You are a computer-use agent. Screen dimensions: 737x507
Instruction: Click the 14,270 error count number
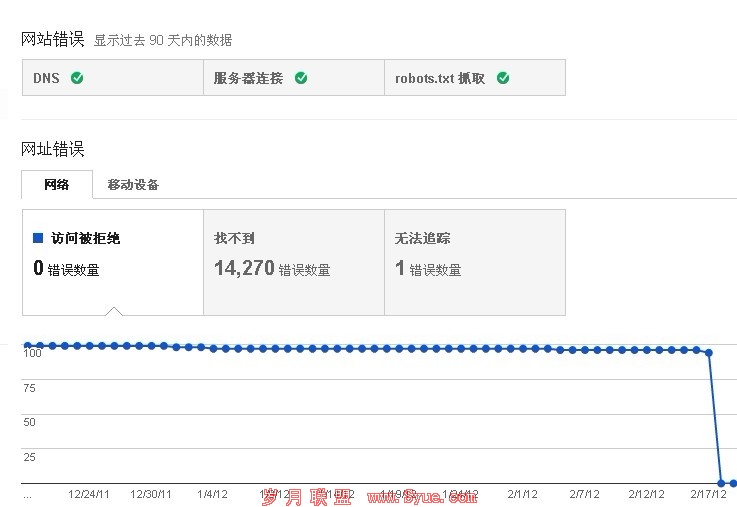[x=244, y=268]
